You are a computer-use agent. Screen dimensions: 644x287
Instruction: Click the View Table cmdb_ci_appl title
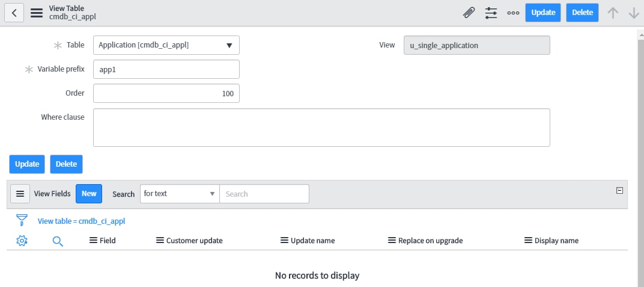[x=73, y=13]
